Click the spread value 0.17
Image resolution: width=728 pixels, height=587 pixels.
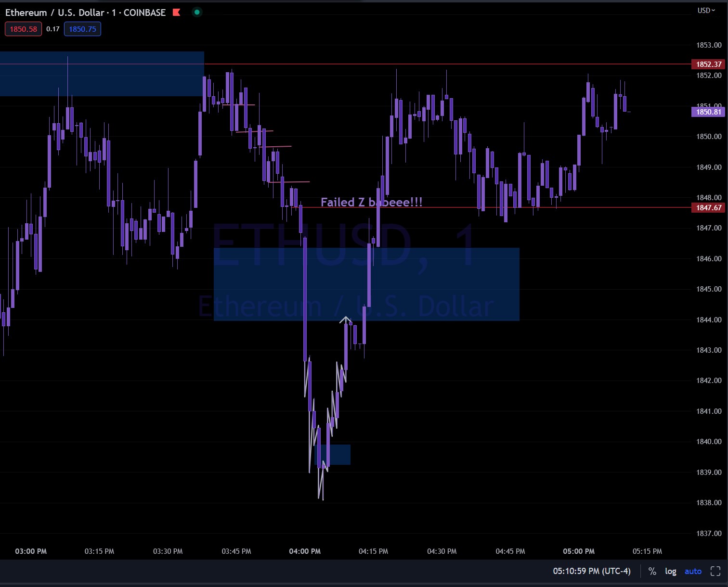pyautogui.click(x=53, y=29)
